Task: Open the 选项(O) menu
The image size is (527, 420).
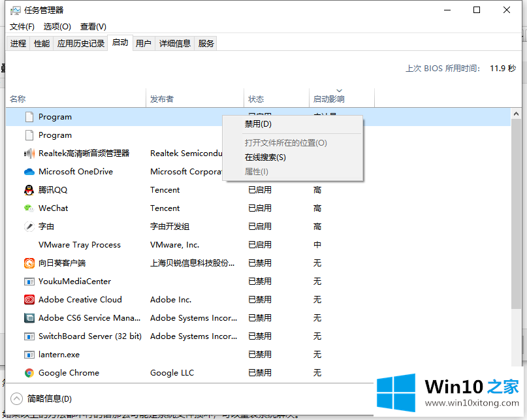Action: [57, 27]
